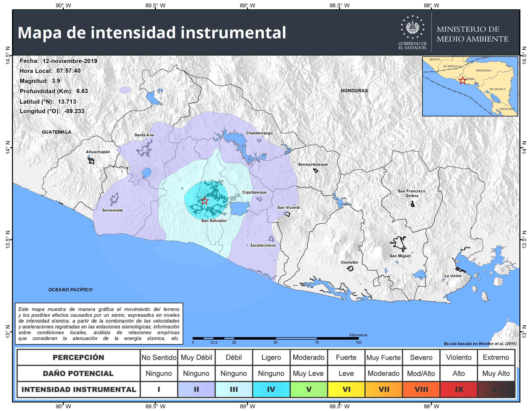Click the kilometer scale bar

coord(275,338)
